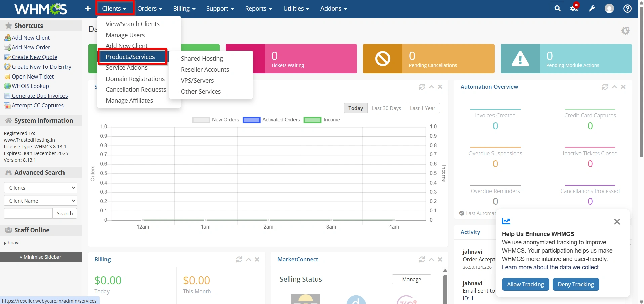644x304 pixels.
Task: Toggle New Orders legend swatch
Action: pos(201,120)
